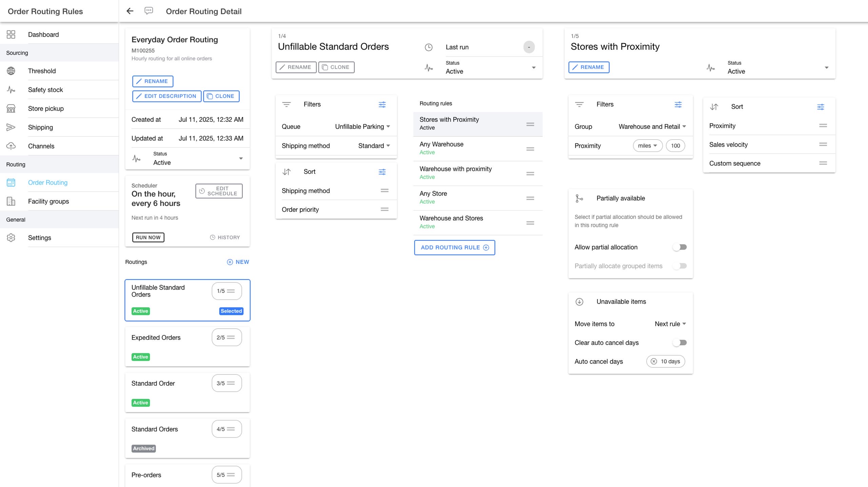Open Unfillable Standard Orders Status dropdown
Screen dimensions: 868x487
click(491, 67)
